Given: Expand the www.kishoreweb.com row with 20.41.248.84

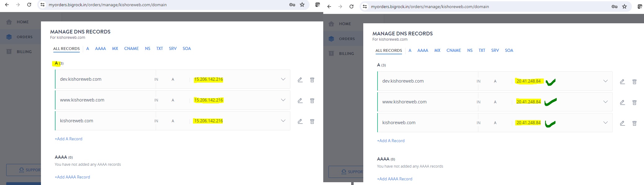Looking at the screenshot, I should [x=605, y=102].
